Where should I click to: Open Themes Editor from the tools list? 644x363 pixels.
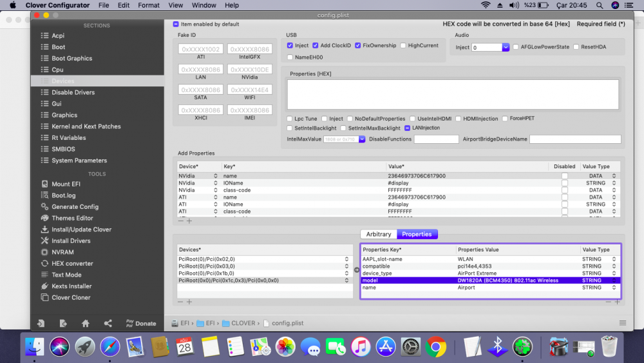tap(72, 219)
